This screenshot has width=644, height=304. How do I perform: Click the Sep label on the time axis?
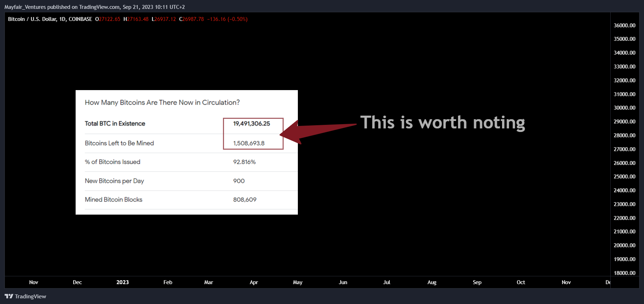click(477, 282)
